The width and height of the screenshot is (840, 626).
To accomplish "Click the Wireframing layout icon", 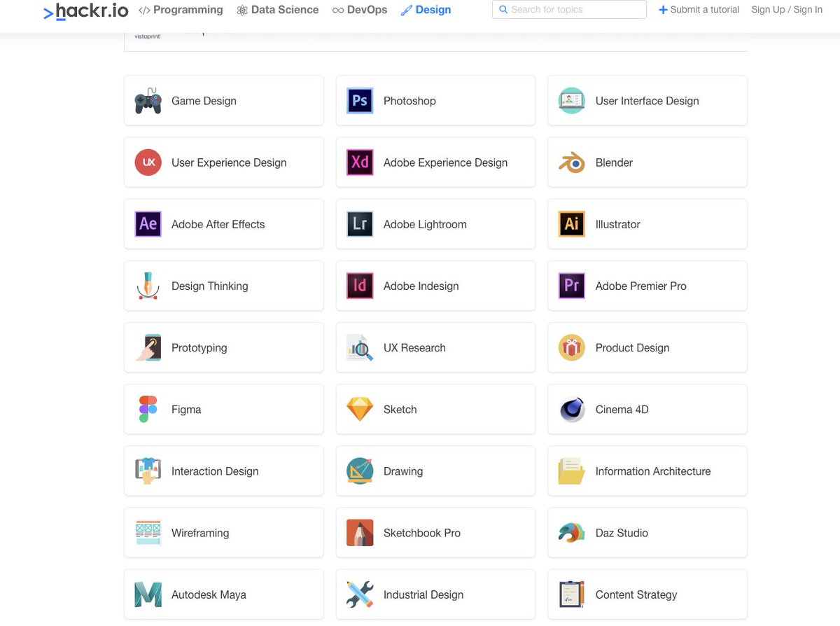I will [148, 533].
